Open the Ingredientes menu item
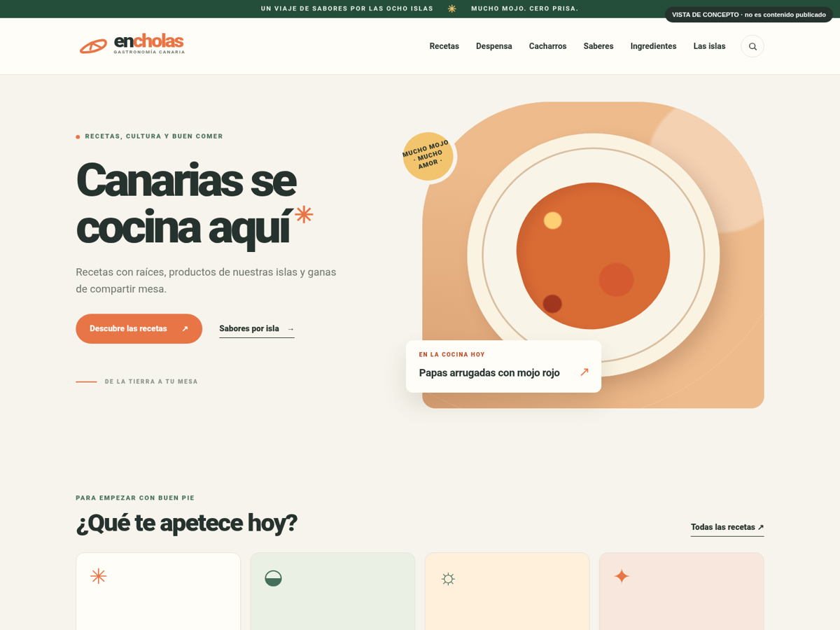This screenshot has width=840, height=630. click(x=654, y=46)
